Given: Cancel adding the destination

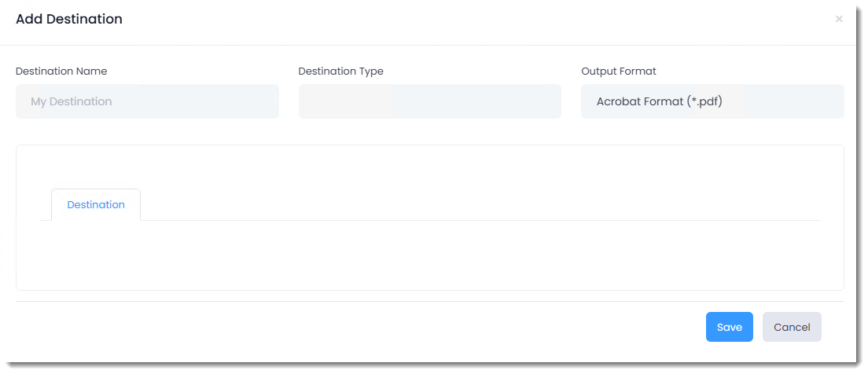Looking at the screenshot, I should click(x=792, y=327).
